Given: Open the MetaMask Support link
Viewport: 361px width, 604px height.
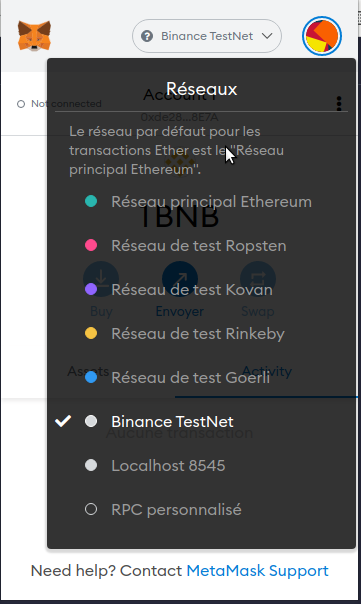Looking at the screenshot, I should pyautogui.click(x=257, y=570).
